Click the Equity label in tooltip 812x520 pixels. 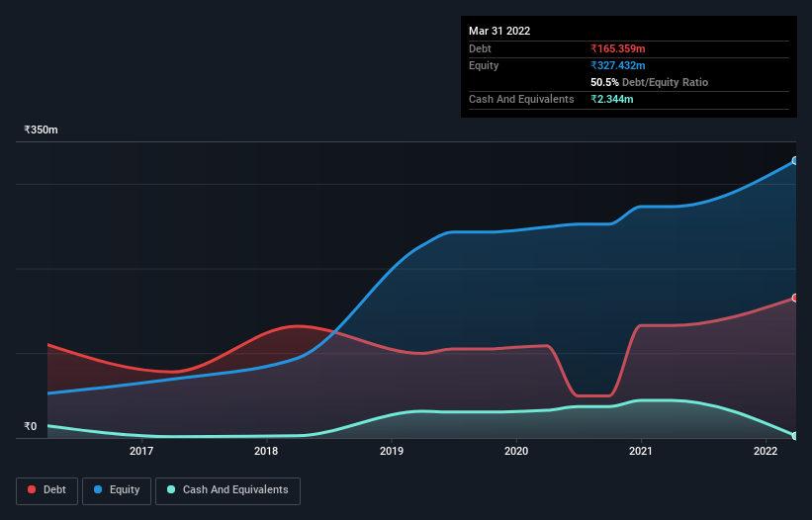pos(484,65)
